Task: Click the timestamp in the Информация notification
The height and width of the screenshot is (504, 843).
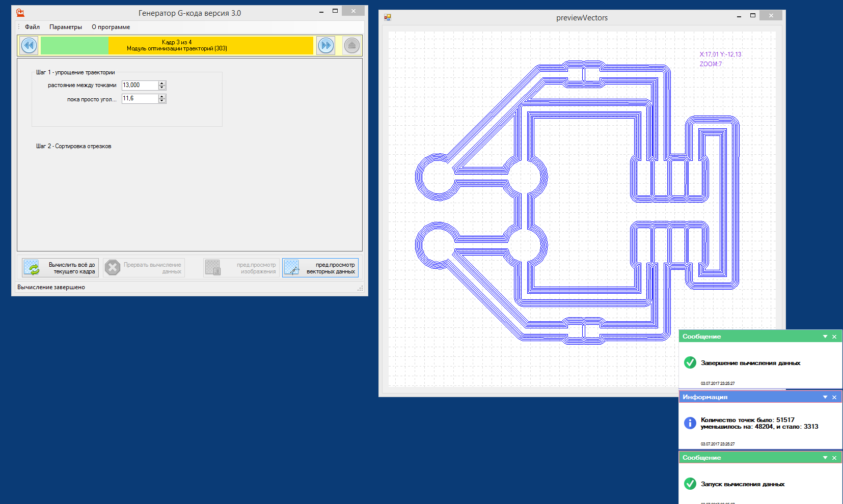Action: [x=718, y=444]
